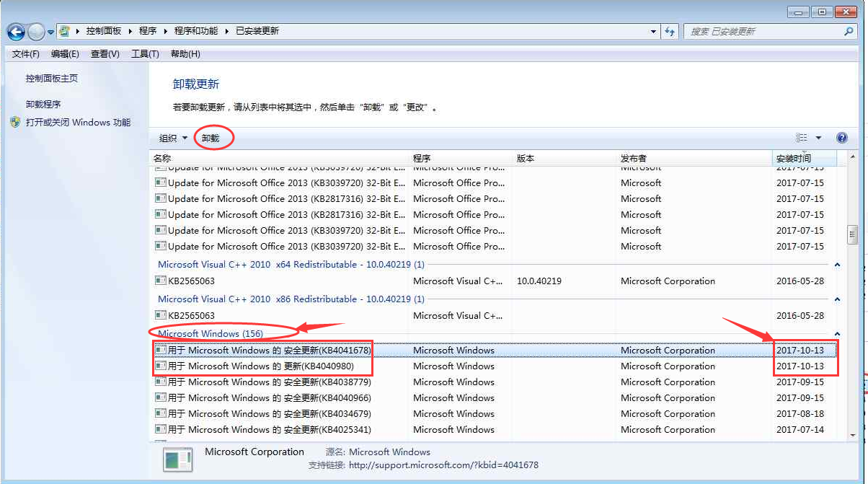Click install date 2017-08-18 cell
Image resolution: width=868 pixels, height=484 pixels.
(800, 413)
